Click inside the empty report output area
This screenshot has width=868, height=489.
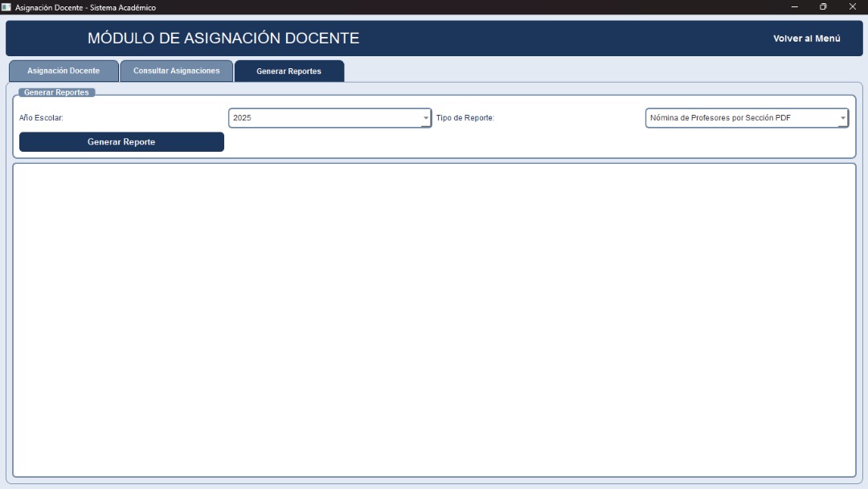click(x=434, y=320)
